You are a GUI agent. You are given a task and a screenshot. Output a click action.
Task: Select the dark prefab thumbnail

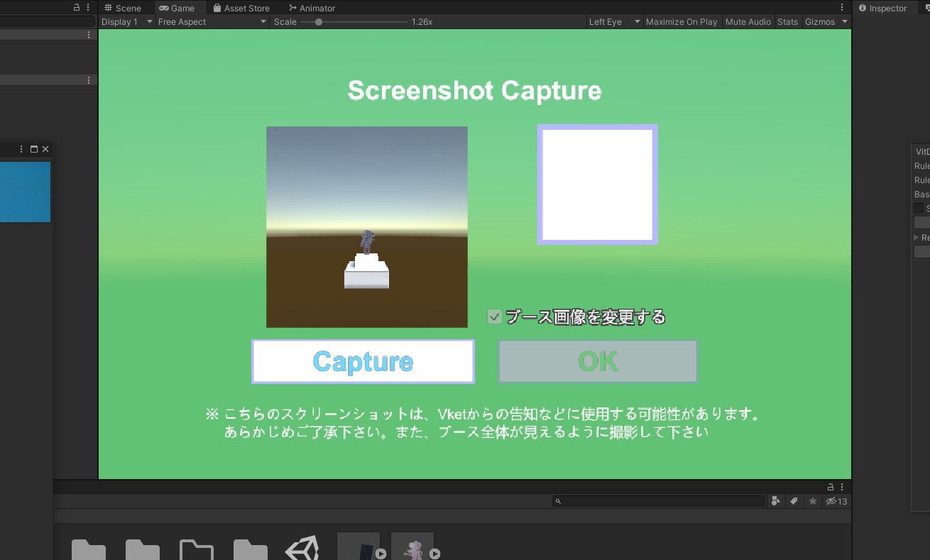(x=359, y=546)
